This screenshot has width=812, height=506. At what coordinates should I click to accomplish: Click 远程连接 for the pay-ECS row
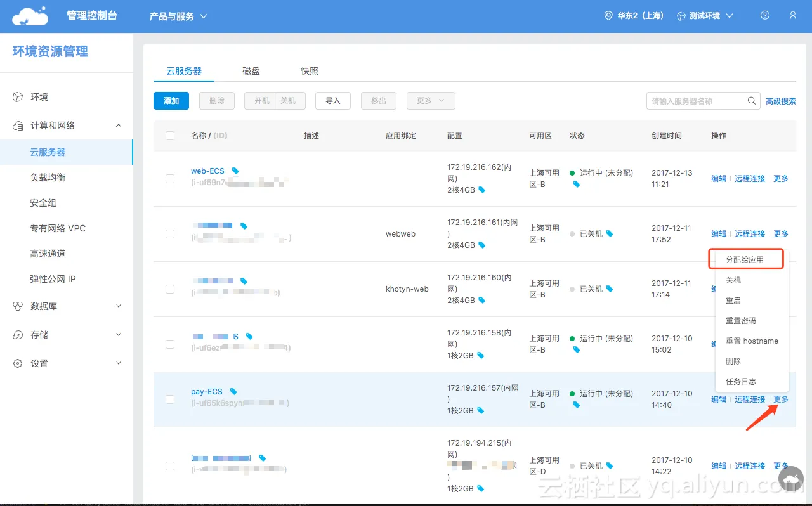[x=750, y=399]
